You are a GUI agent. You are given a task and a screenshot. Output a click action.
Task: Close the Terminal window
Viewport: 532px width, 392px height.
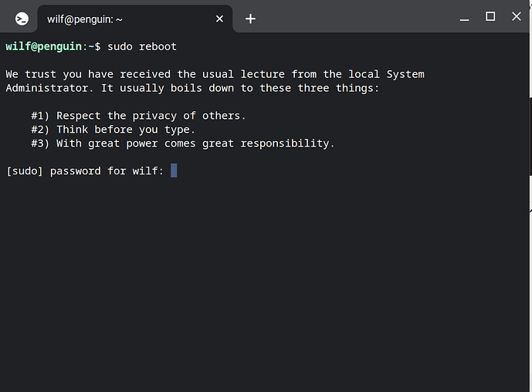(x=517, y=16)
